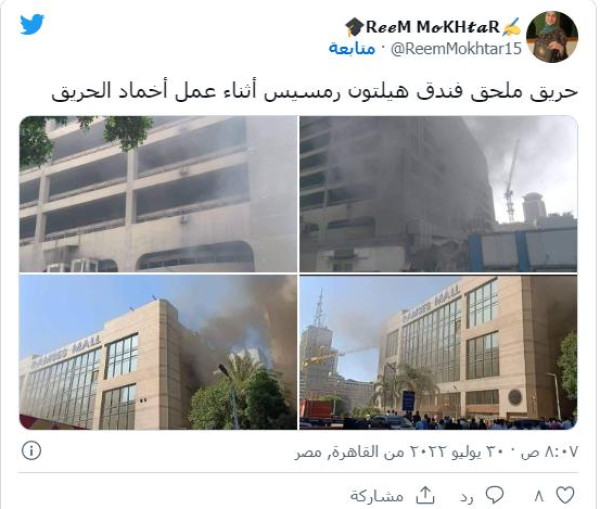This screenshot has width=600, height=509.
Task: Open bottom-left Ramses Mall smoke photo
Action: [158, 352]
